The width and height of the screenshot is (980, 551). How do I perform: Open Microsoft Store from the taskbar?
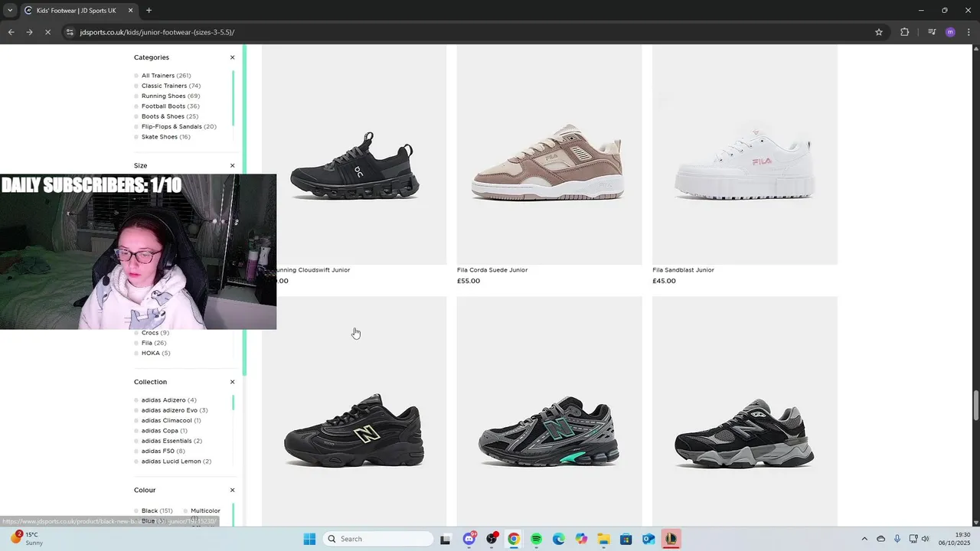pos(626,539)
